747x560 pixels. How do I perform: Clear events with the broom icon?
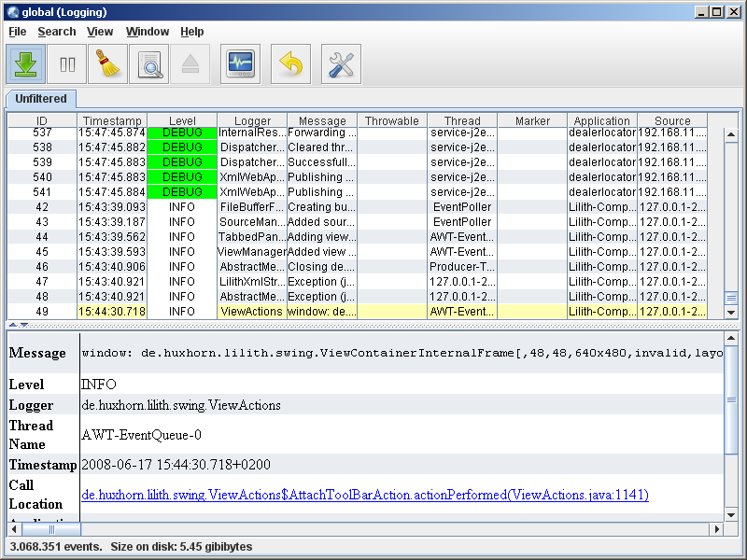coord(107,64)
